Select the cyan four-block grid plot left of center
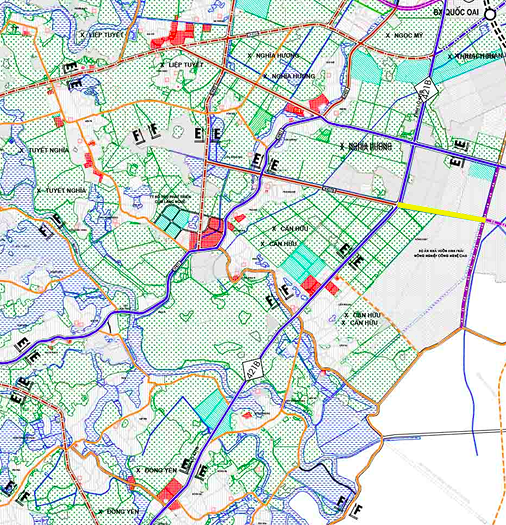 tap(173, 220)
